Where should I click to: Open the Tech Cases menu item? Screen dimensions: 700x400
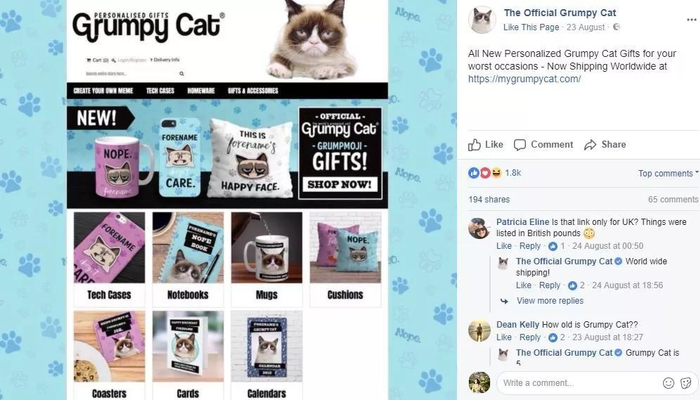tap(160, 91)
